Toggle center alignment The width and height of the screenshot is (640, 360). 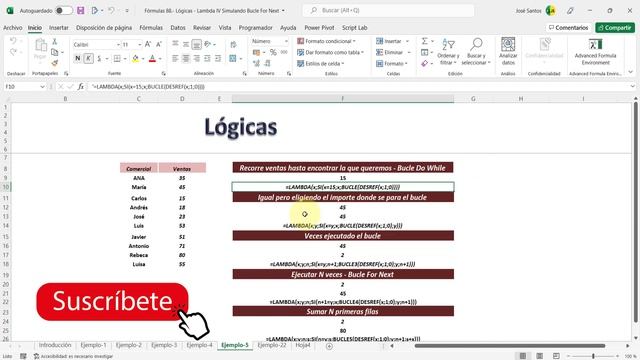pyautogui.click(x=186, y=59)
